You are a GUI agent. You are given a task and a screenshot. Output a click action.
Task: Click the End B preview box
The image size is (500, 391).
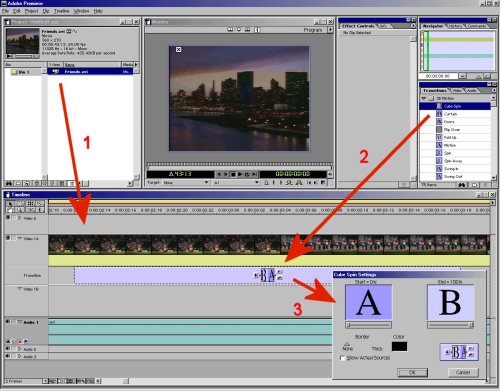click(x=450, y=302)
